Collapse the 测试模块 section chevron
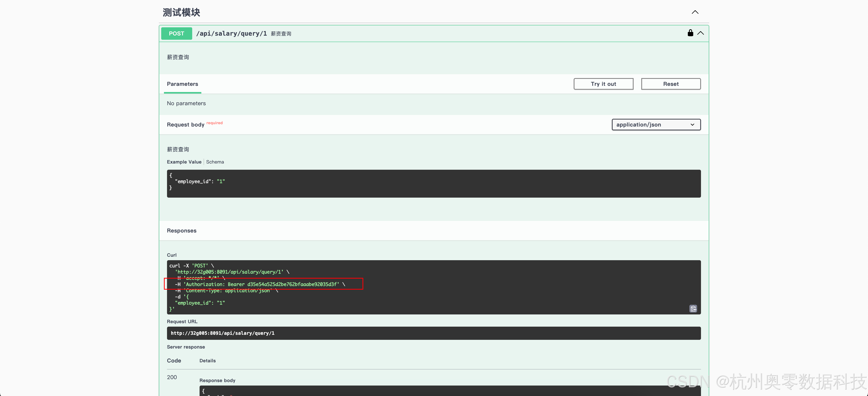The height and width of the screenshot is (396, 868). coord(695,12)
